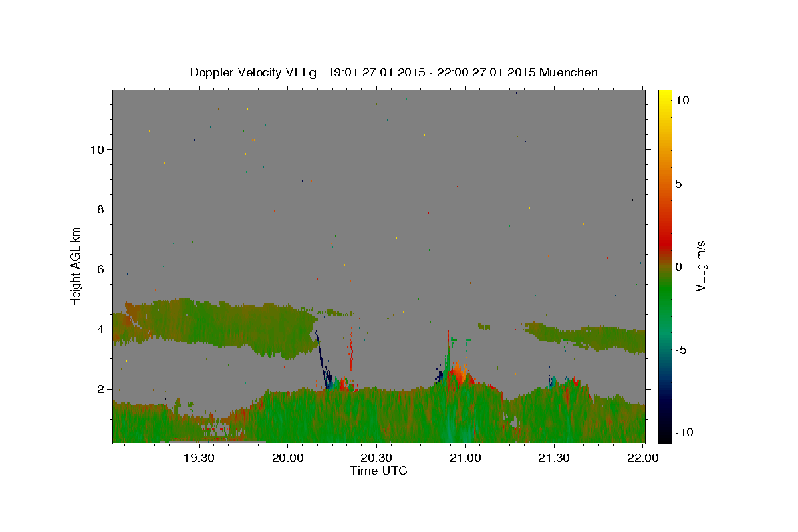
Task: Click the red vertical streak near 20:20
Action: (351, 349)
